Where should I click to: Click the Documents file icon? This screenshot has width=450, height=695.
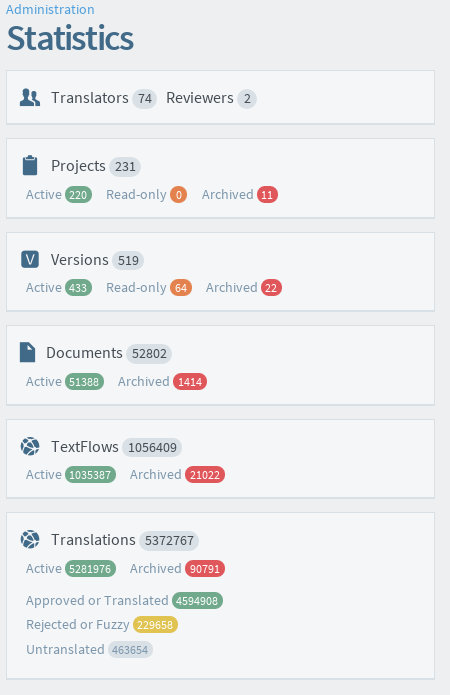(27, 352)
